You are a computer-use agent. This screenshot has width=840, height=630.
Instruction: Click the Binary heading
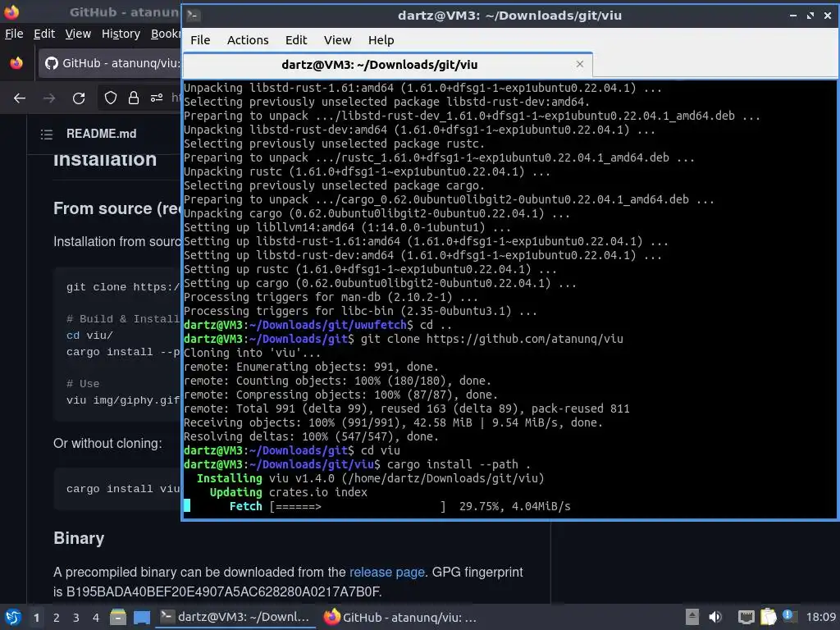tap(79, 538)
